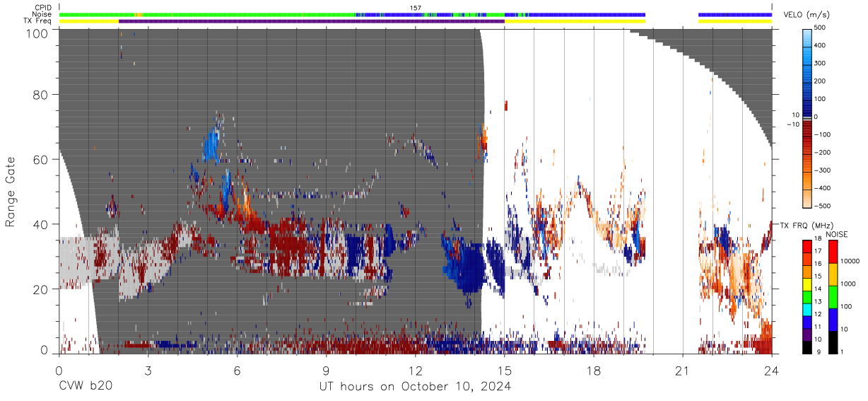Click x-axis tick label '6'
The width and height of the screenshot is (868, 401).
(237, 370)
